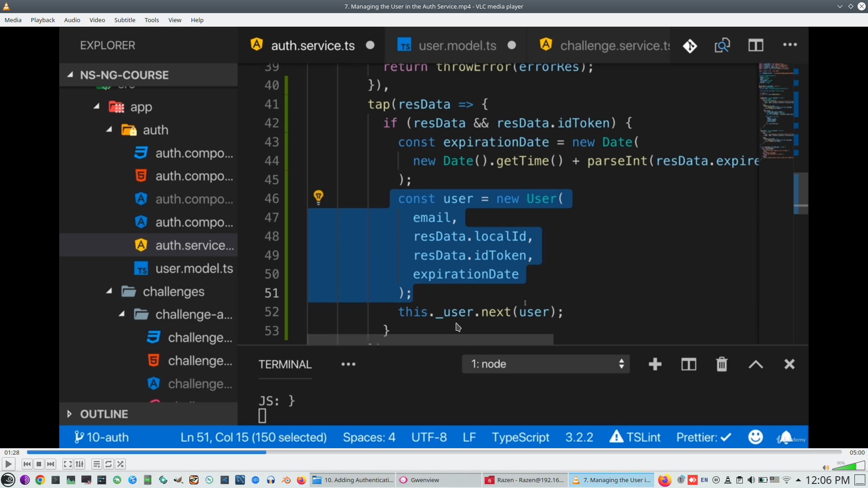The height and width of the screenshot is (488, 868).
Task: Toggle loop repeat mode
Action: click(108, 464)
